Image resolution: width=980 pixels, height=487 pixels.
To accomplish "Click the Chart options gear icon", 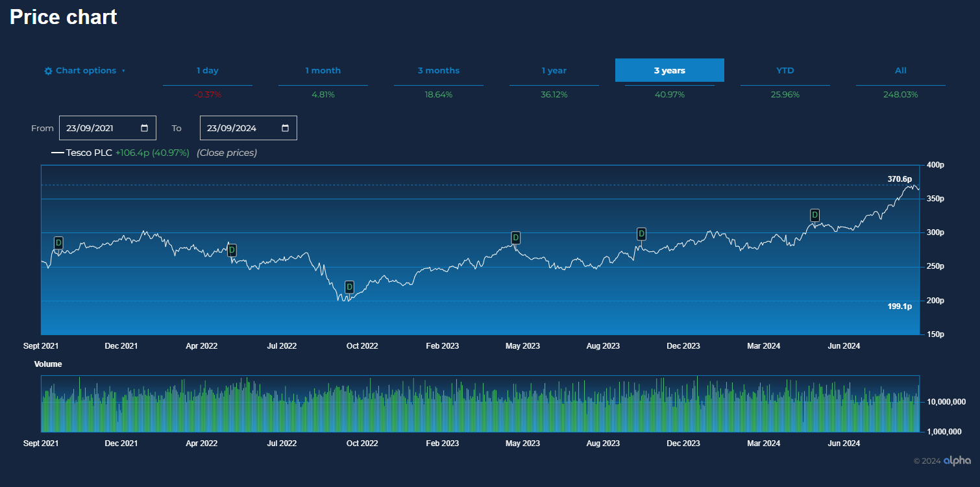I will 48,71.
